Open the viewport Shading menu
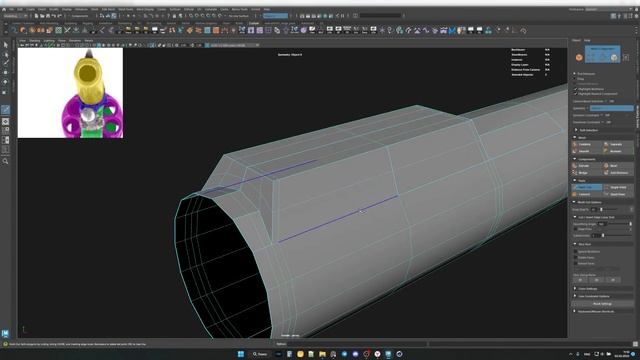The width and height of the screenshot is (640, 360). pos(35,41)
